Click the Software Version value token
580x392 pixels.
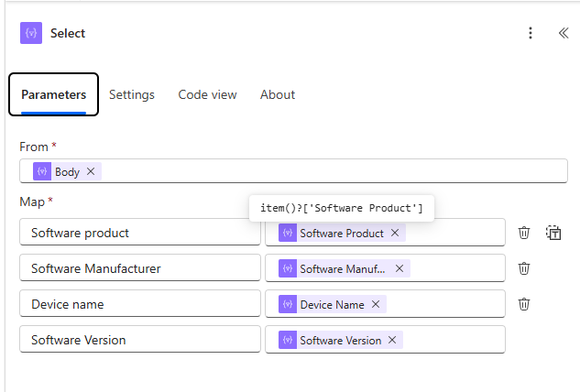(x=340, y=340)
